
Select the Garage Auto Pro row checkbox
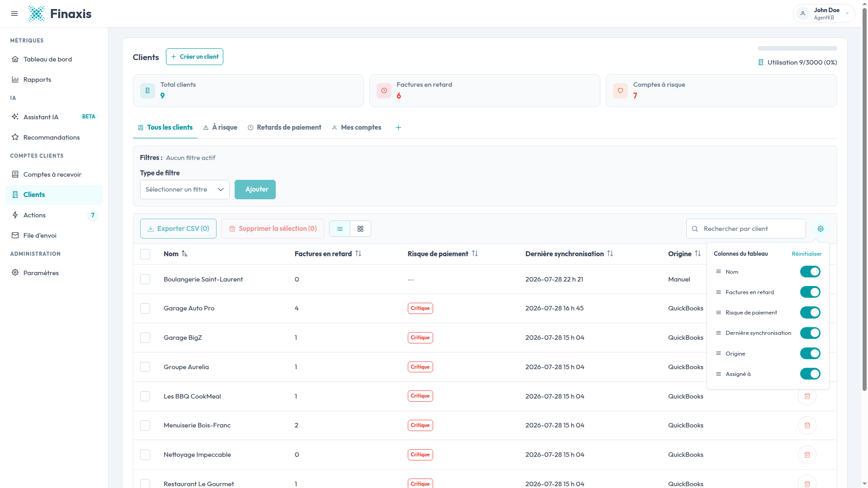click(x=145, y=309)
